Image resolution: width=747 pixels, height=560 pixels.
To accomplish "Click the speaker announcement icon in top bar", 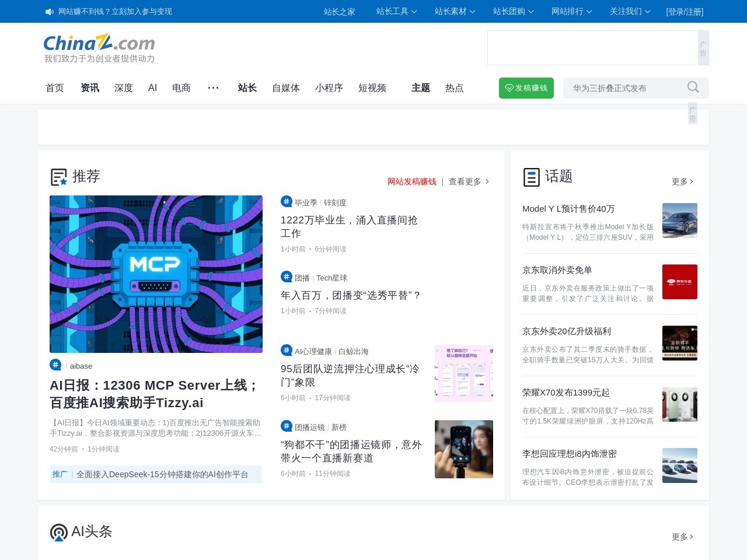I will [x=50, y=12].
